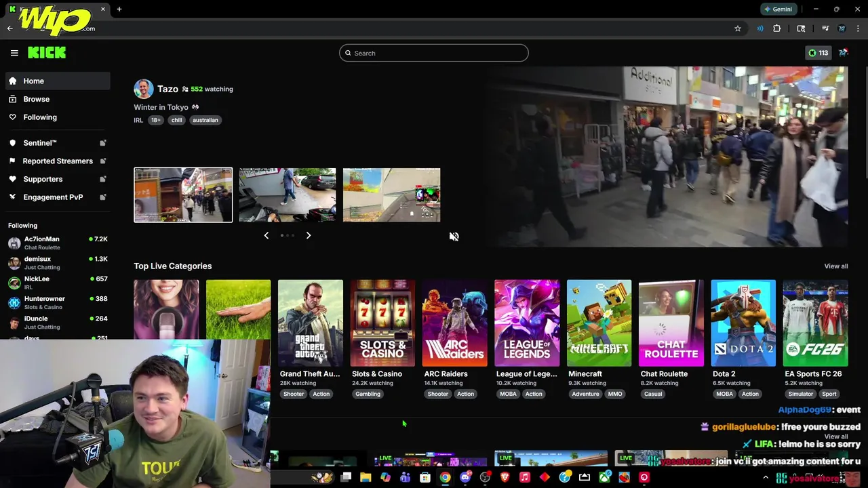Viewport: 868px width, 488px height.
Task: Open Discord from the taskbar
Action: [465, 477]
